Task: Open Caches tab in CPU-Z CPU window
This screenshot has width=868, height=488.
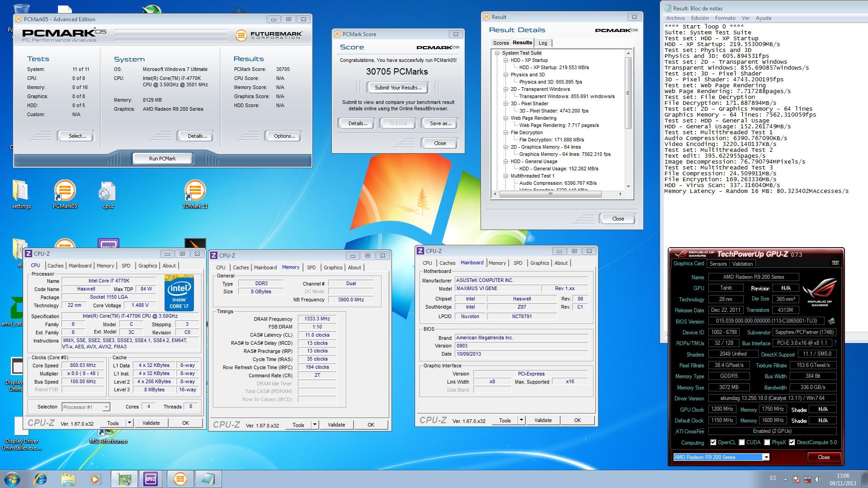Action: click(55, 266)
